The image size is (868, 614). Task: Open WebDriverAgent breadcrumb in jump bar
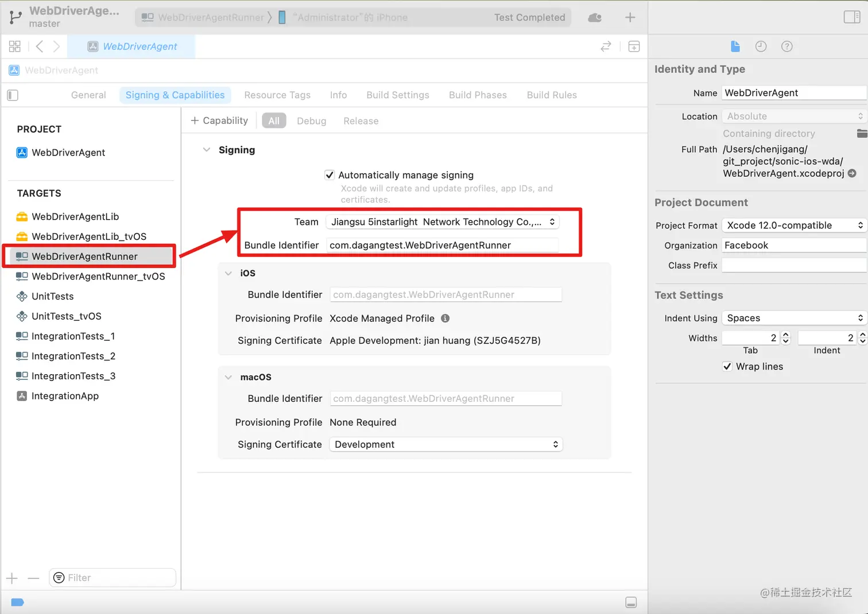[x=53, y=70]
